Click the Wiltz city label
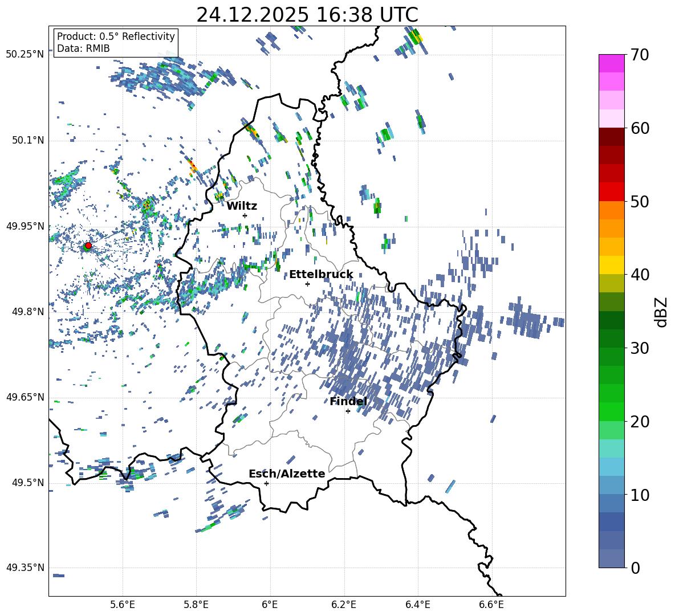Viewport: 675px width, 616px height. click(x=242, y=206)
